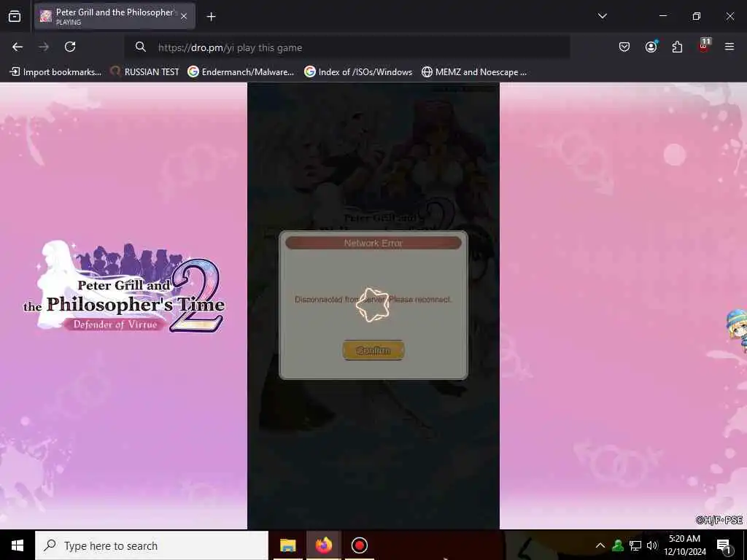The width and height of the screenshot is (747, 560).
Task: Minimize the Firefox window
Action: [x=662, y=16]
